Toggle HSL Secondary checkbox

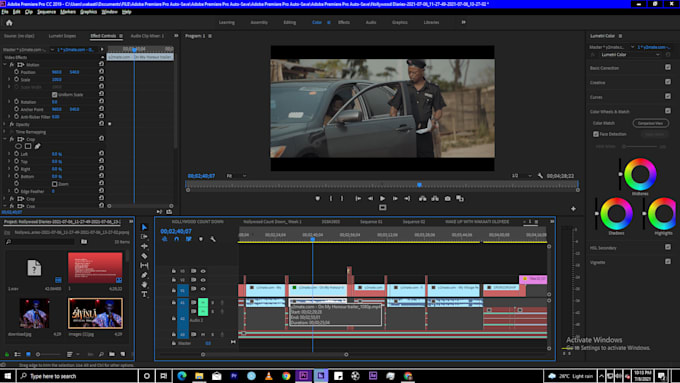(668, 247)
